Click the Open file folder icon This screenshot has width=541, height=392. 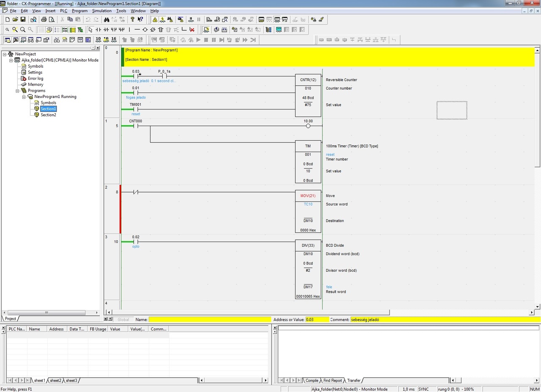tap(15, 19)
